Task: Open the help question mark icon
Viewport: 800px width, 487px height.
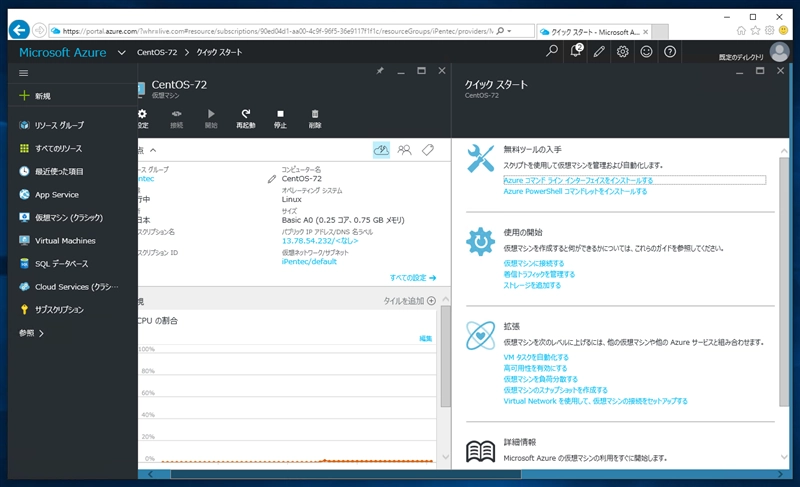Action: 670,52
